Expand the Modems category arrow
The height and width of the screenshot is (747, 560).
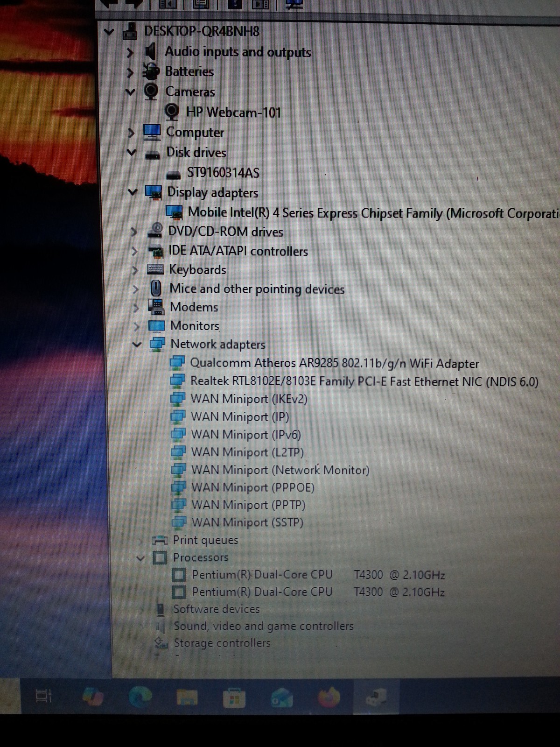pyautogui.click(x=136, y=308)
